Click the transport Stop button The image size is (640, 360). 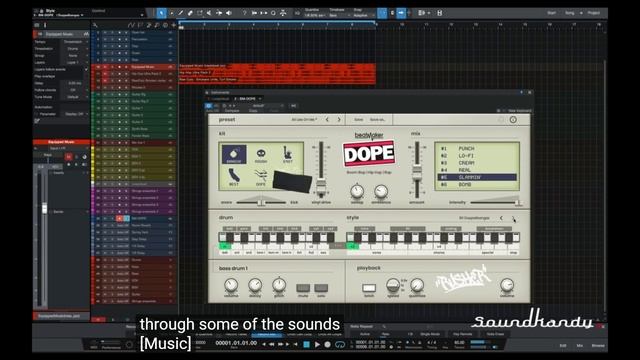(x=306, y=344)
